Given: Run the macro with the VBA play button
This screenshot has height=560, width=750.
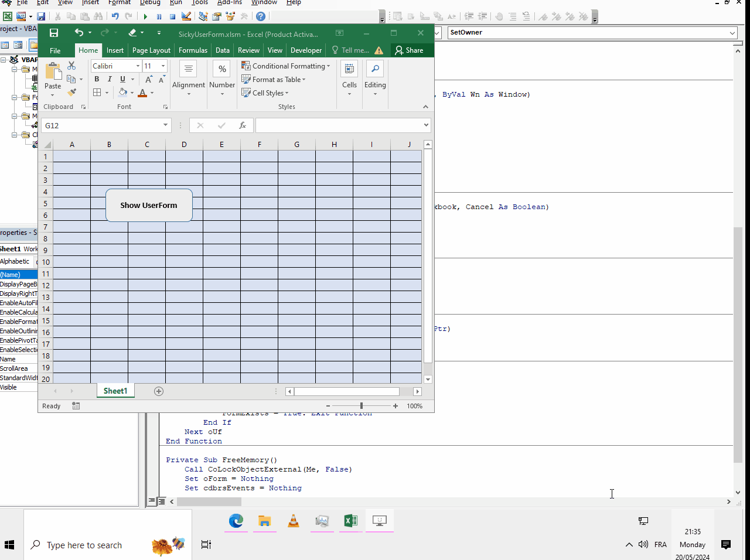Looking at the screenshot, I should tap(145, 16).
